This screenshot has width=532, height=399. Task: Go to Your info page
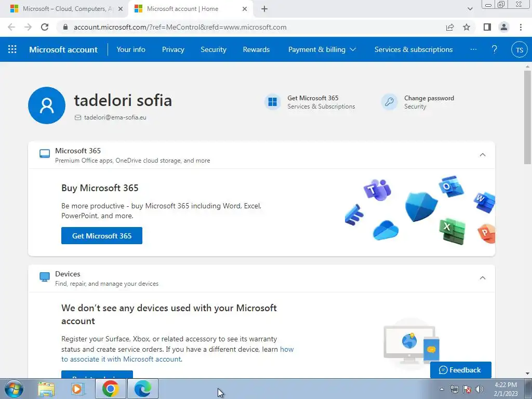(131, 49)
